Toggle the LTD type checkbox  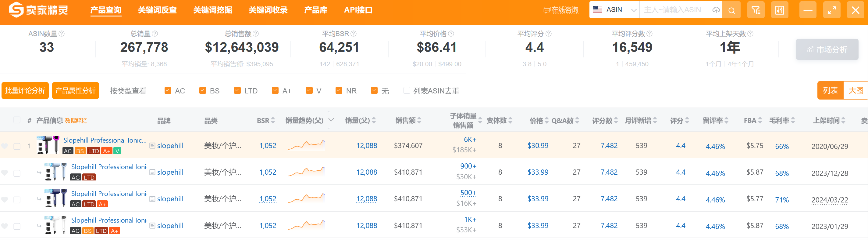237,90
